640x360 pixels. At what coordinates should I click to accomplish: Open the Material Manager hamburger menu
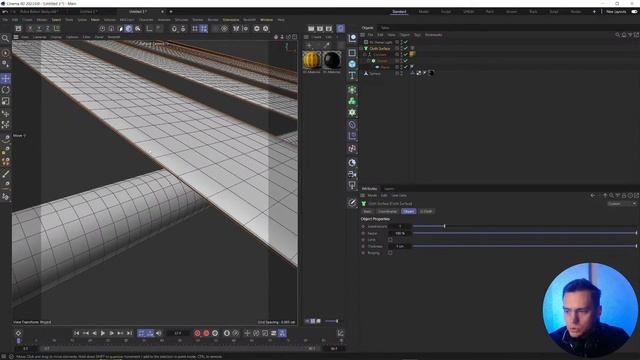point(306,37)
